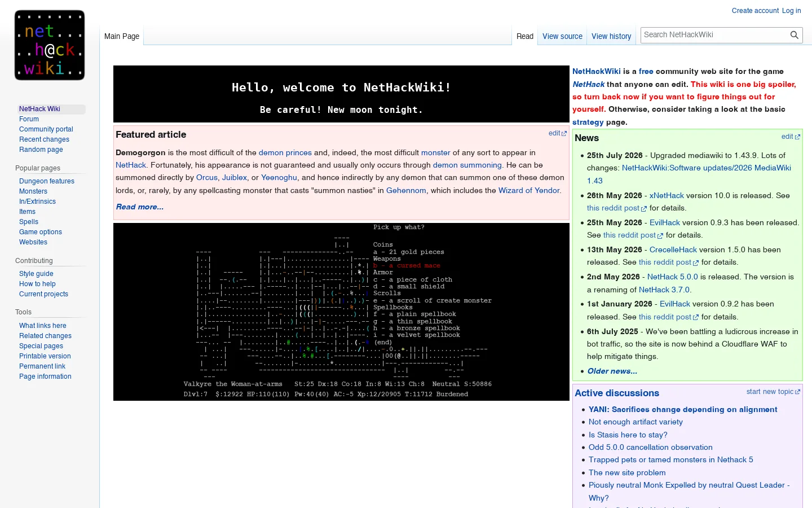
Task: Click Read more in Featured article
Action: tap(140, 207)
